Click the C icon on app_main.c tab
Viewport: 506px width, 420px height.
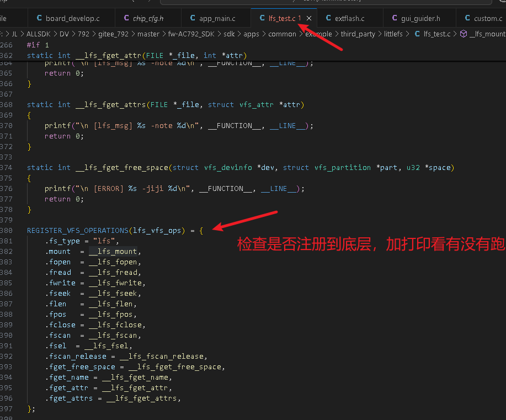(193, 18)
